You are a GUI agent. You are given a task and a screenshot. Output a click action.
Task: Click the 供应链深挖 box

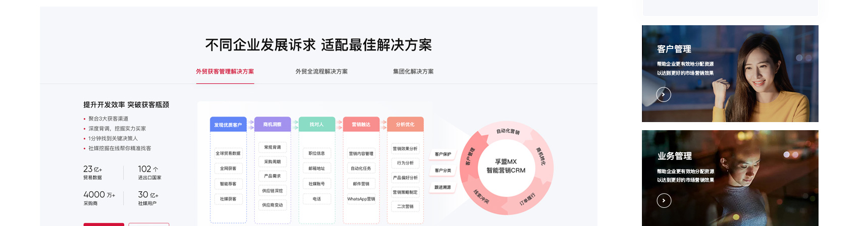pos(273,191)
